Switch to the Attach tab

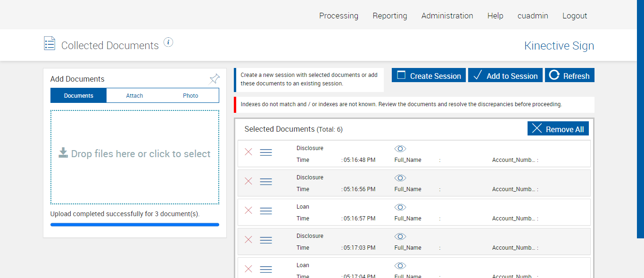tap(134, 95)
